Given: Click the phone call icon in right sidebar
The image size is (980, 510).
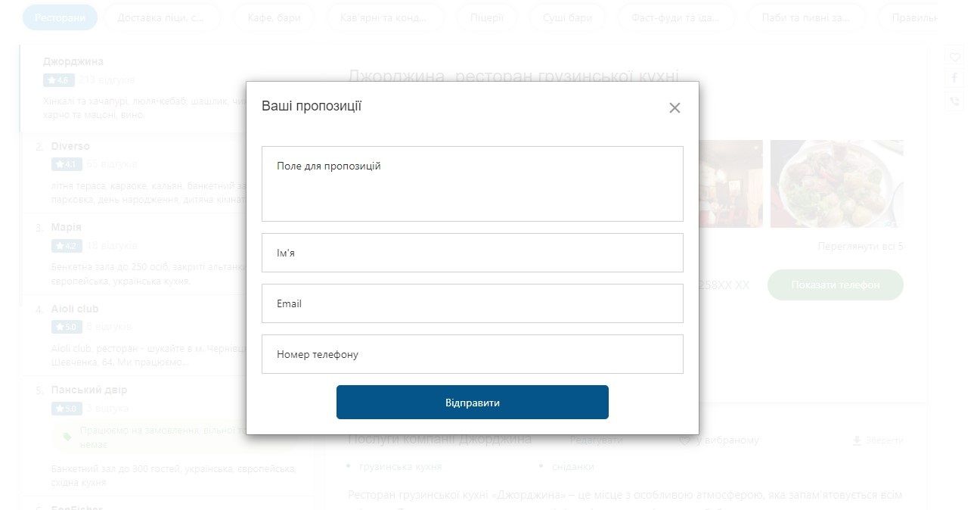Looking at the screenshot, I should pos(955,101).
